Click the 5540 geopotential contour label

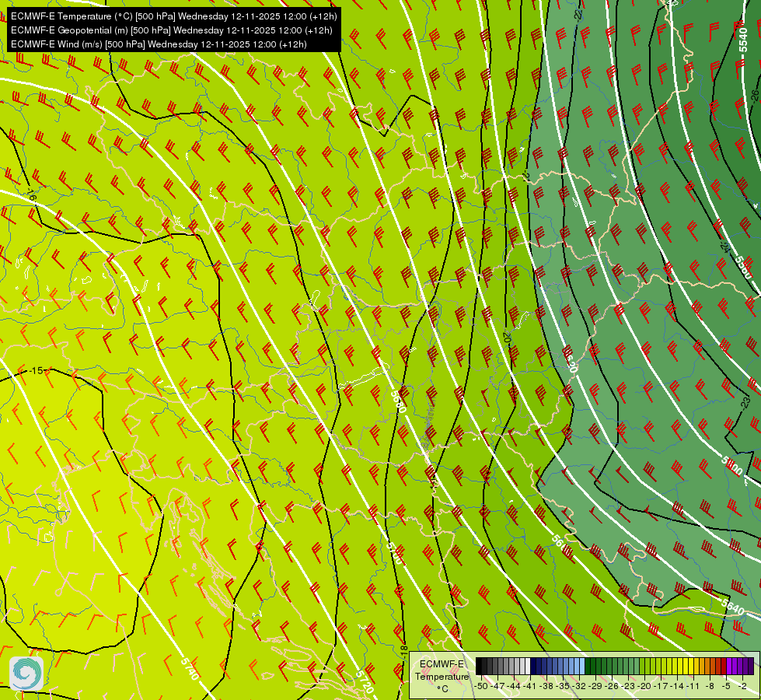click(743, 40)
